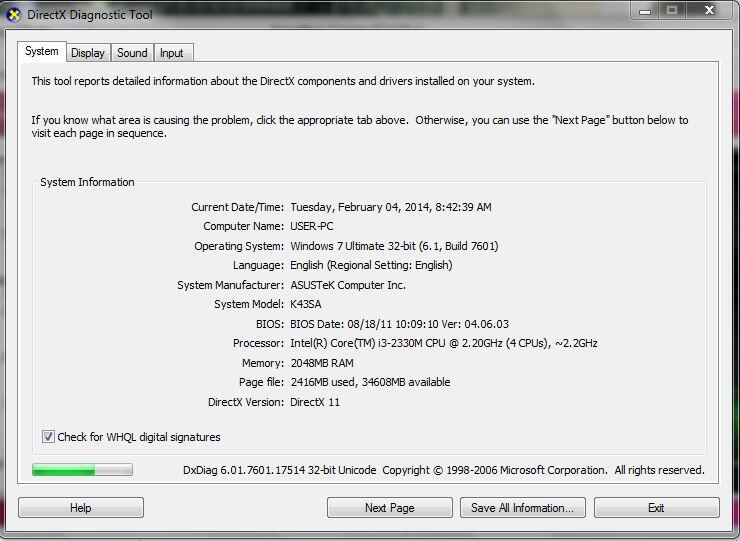Click the 'System Model:' label
Screen dimensions: 740x541
pos(249,304)
